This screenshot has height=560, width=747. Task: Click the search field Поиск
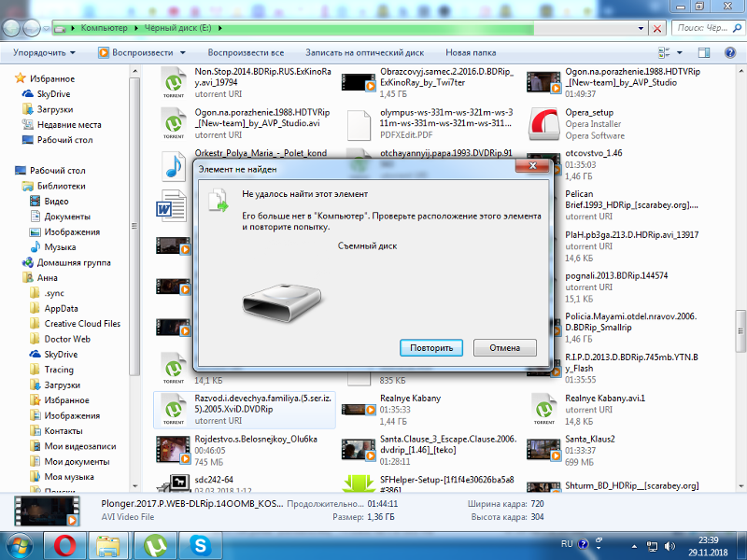(708, 28)
